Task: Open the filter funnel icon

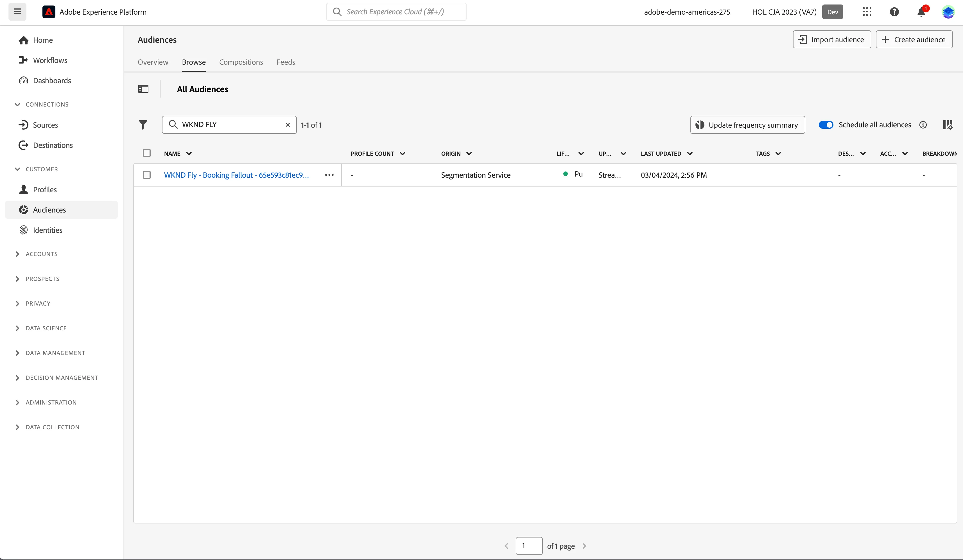Action: click(x=143, y=125)
